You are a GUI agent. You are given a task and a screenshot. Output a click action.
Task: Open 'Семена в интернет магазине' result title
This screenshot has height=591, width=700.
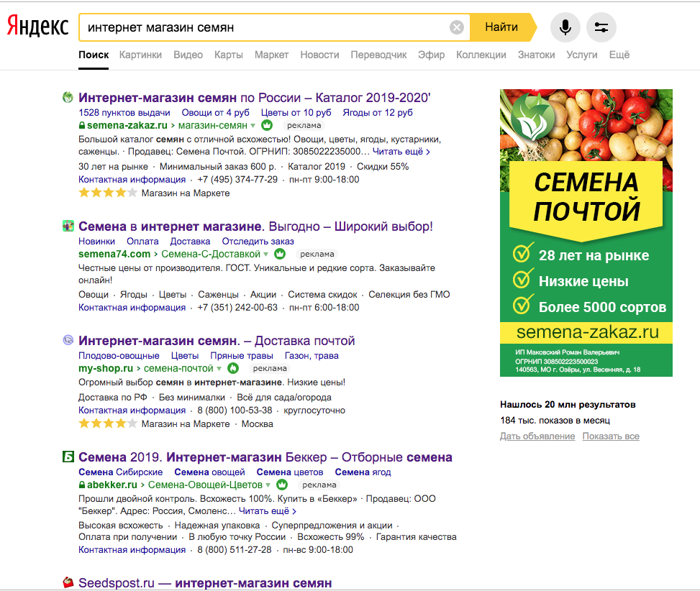(256, 226)
